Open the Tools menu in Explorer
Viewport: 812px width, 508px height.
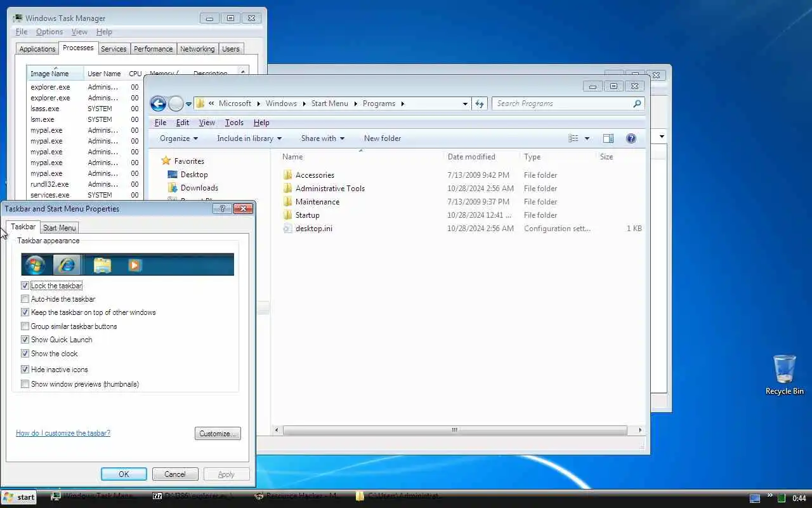click(x=234, y=123)
